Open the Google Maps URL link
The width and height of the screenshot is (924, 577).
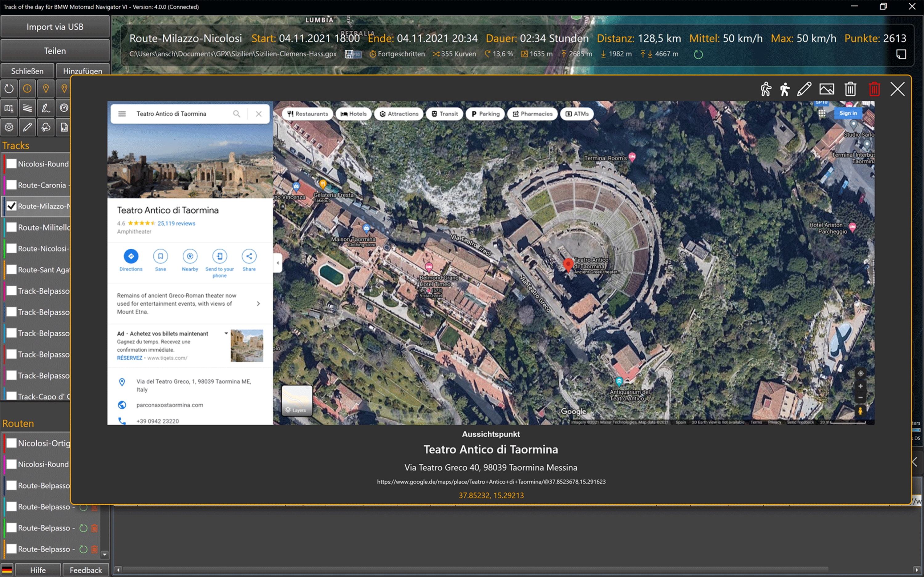point(491,482)
